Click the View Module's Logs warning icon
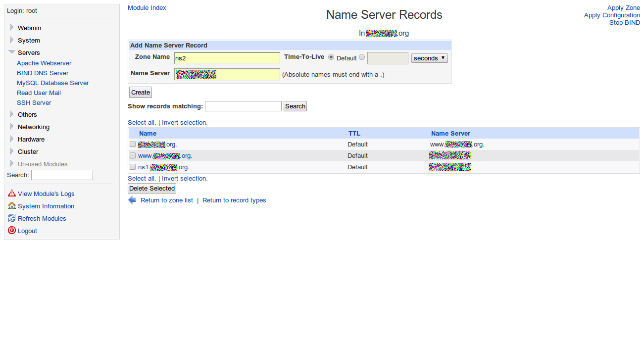 coord(12,193)
